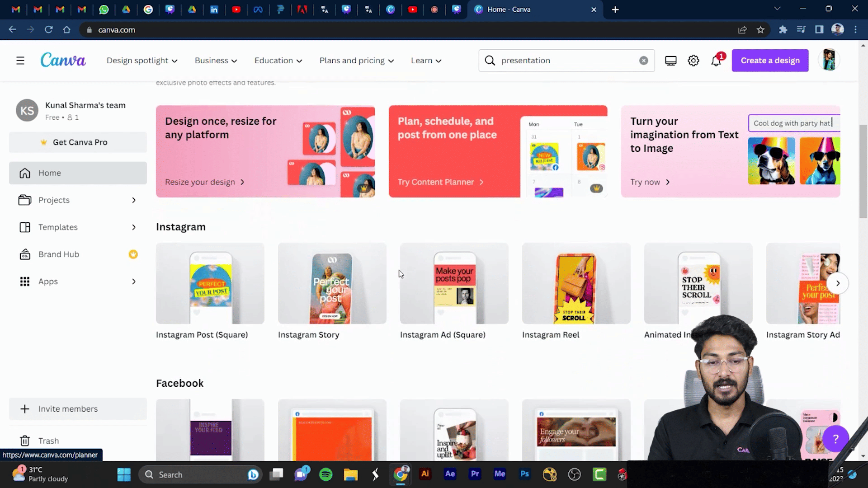868x488 pixels.
Task: Click the desktop app monitor icon
Action: [670, 61]
